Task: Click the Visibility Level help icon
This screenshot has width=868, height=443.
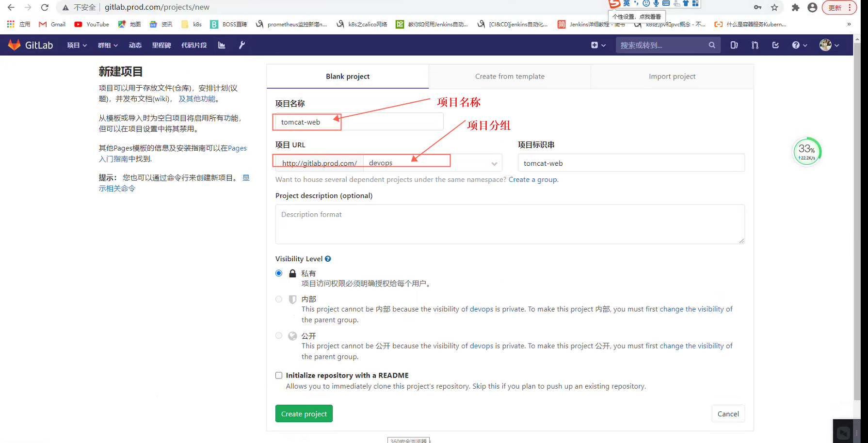Action: [x=328, y=259]
